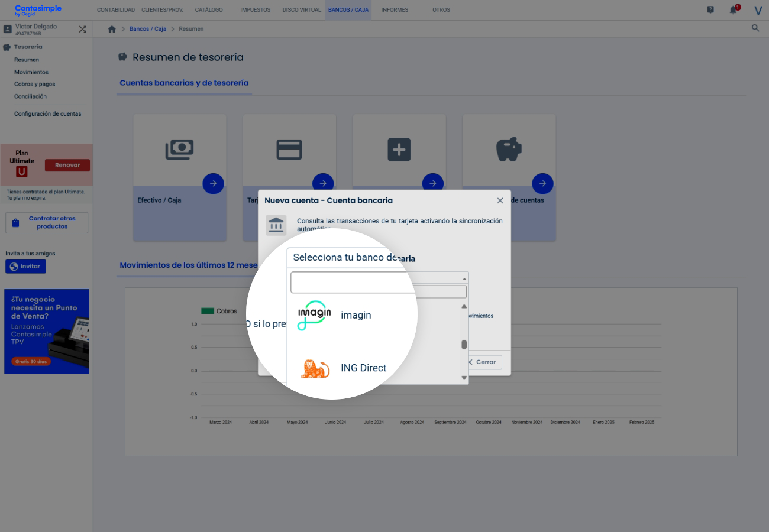Open Conciliación in the sidebar
This screenshot has width=769, height=532.
pyautogui.click(x=30, y=96)
